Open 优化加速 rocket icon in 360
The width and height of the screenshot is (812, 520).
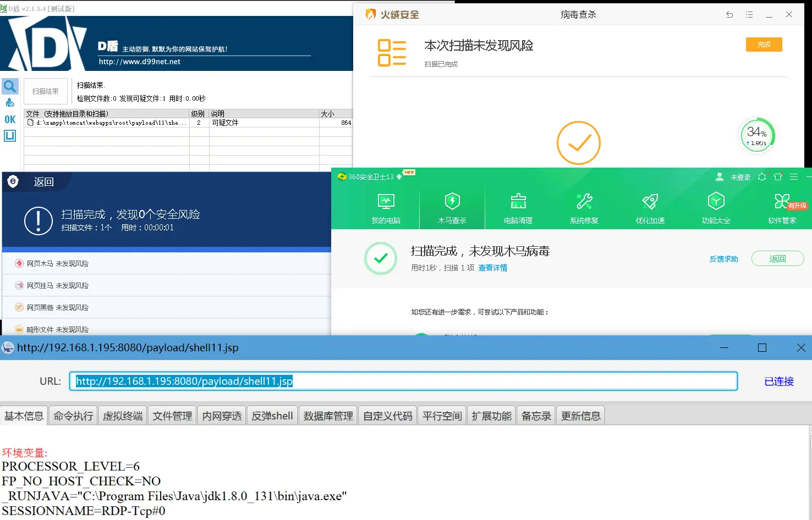tap(650, 208)
